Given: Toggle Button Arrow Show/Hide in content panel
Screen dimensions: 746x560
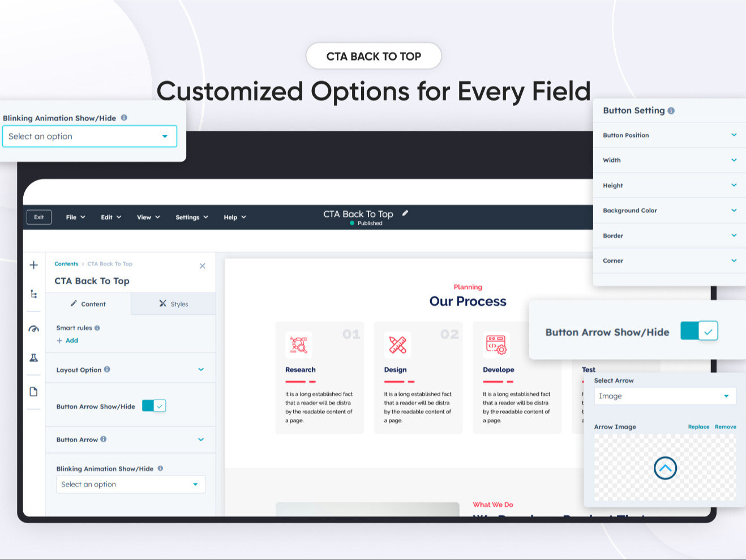Looking at the screenshot, I should tap(153, 405).
